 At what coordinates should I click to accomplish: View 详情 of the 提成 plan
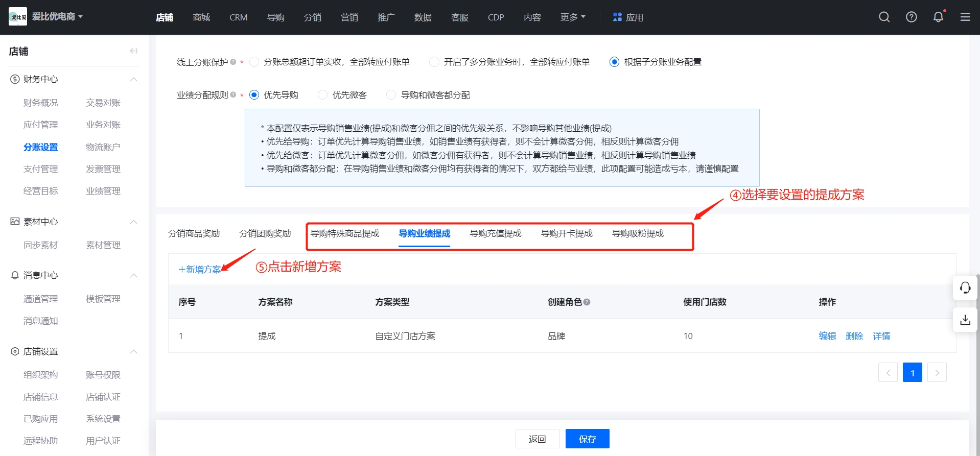pyautogui.click(x=881, y=336)
